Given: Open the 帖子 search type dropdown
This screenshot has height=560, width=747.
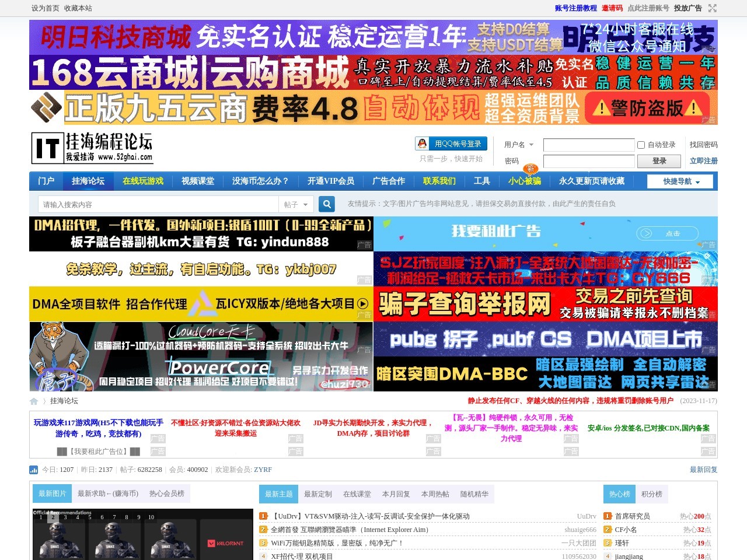Looking at the screenshot, I should click(296, 204).
